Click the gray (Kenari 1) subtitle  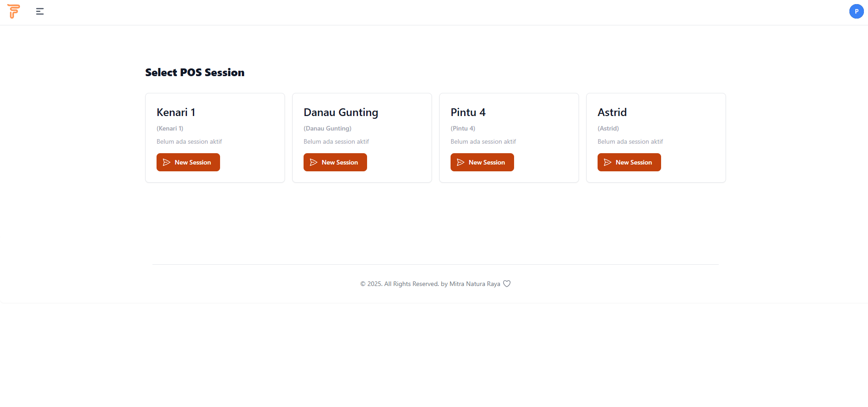pos(170,128)
